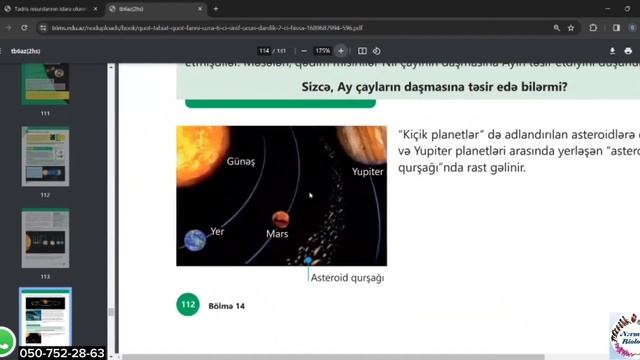This screenshot has height=360, width=640.
Task: Click the green page number 112 badge
Action: click(188, 304)
